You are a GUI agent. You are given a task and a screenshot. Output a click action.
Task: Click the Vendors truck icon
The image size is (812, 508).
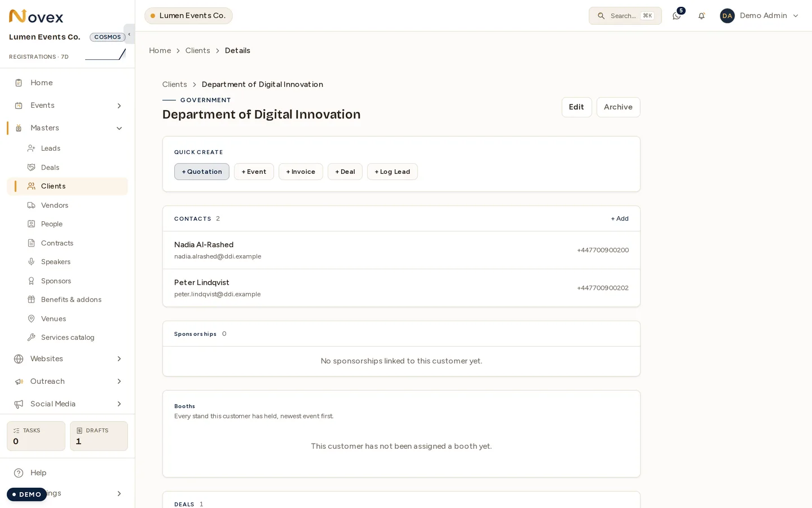pyautogui.click(x=32, y=205)
